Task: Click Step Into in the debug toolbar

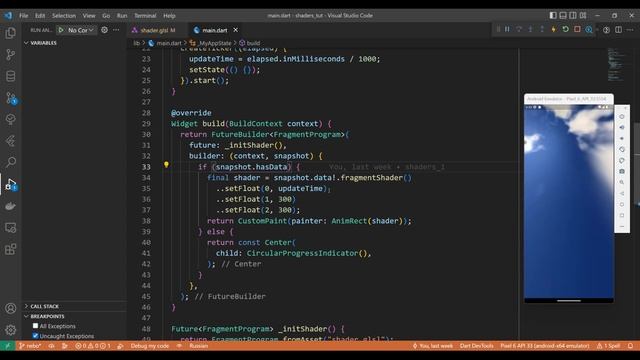Action: tap(530, 29)
